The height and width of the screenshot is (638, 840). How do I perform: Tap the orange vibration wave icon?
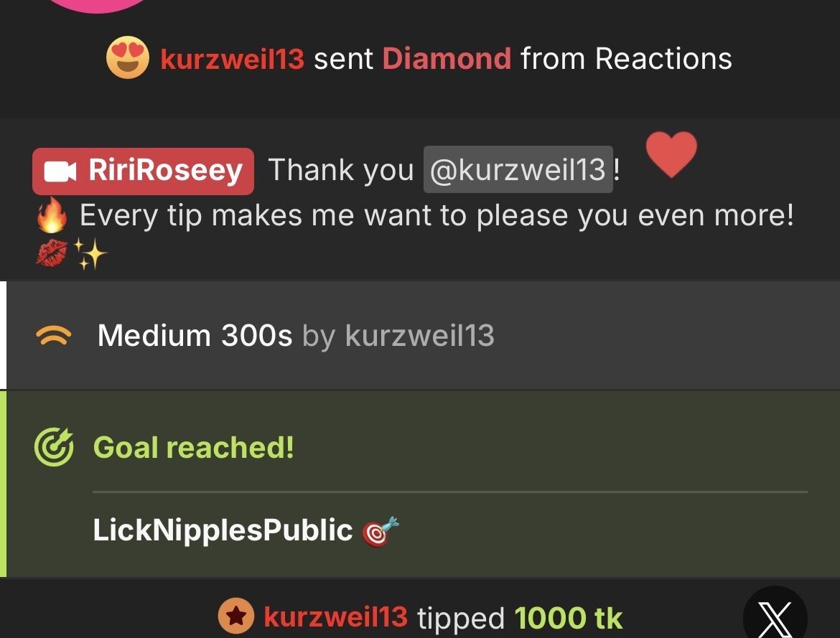tap(54, 336)
